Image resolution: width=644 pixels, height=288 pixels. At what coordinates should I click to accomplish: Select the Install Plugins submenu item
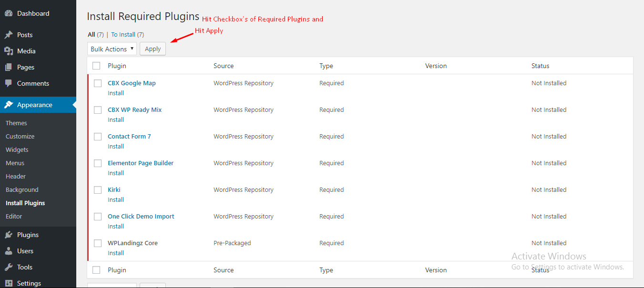(25, 203)
